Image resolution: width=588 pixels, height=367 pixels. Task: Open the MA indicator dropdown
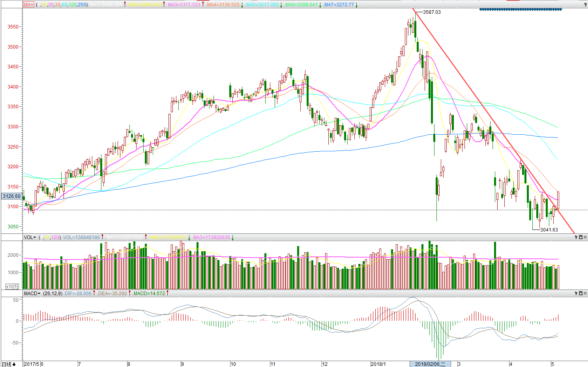click(x=28, y=5)
